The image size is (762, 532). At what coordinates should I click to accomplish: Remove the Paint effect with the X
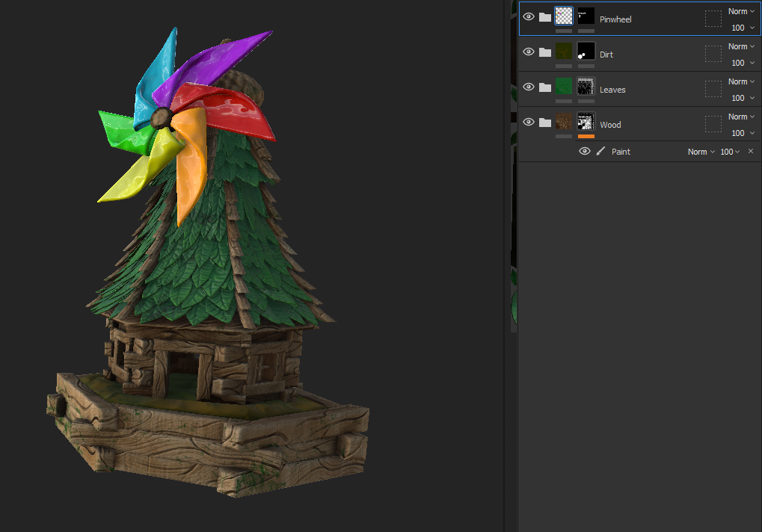[x=751, y=152]
